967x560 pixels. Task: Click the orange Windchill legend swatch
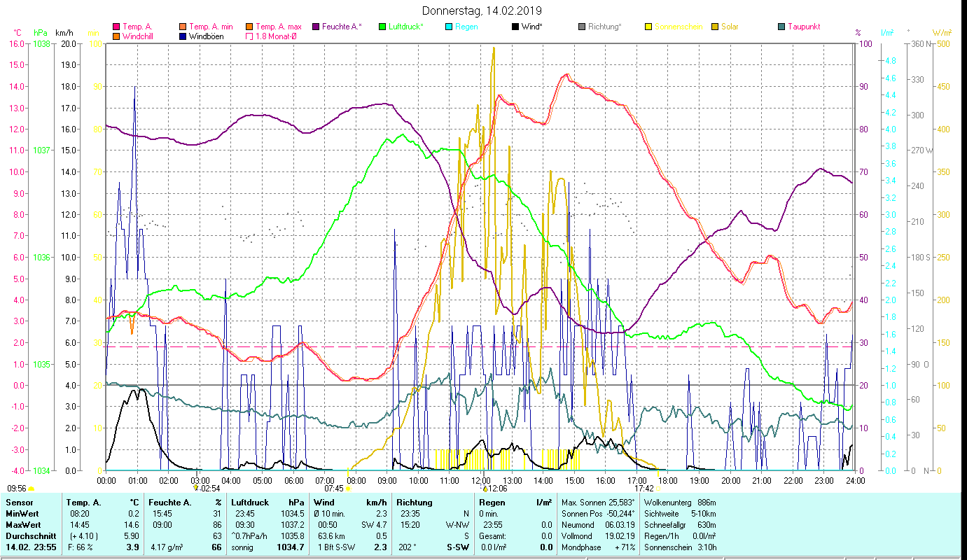(x=116, y=36)
